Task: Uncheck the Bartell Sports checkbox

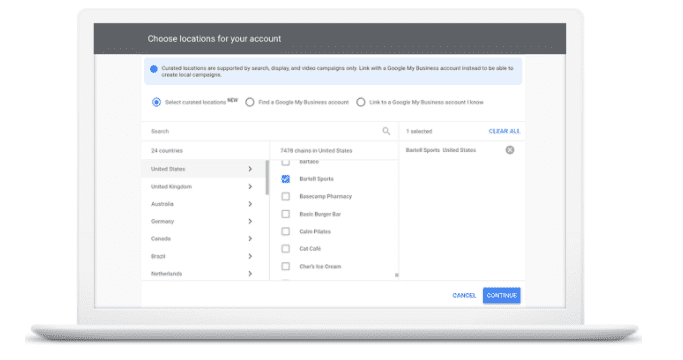Action: pos(286,179)
